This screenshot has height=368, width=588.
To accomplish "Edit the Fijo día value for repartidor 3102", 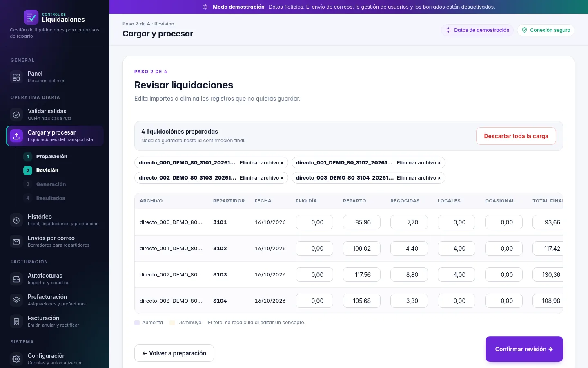I will 314,249.
